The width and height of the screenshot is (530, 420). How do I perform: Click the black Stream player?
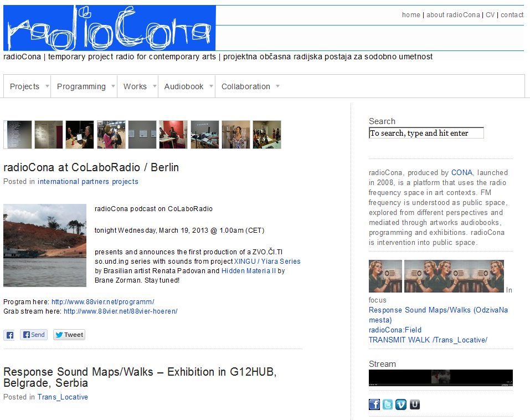click(441, 378)
